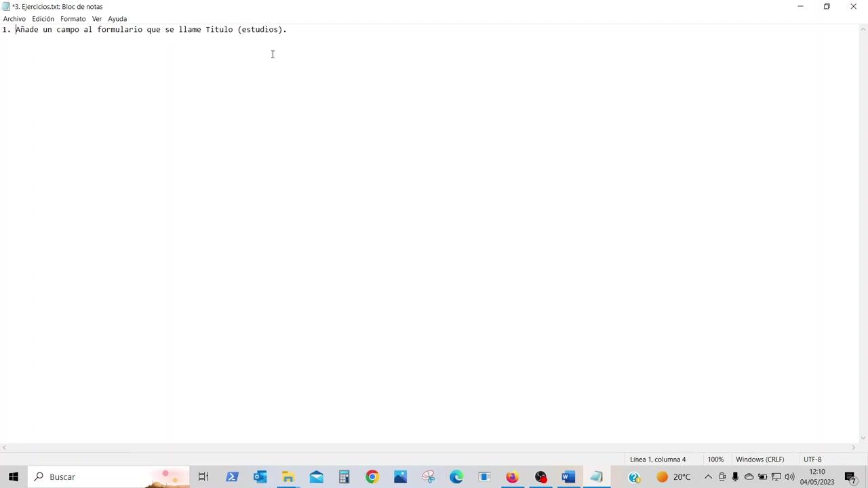Open the Windows Start menu
868x488 pixels.
pos(14,477)
